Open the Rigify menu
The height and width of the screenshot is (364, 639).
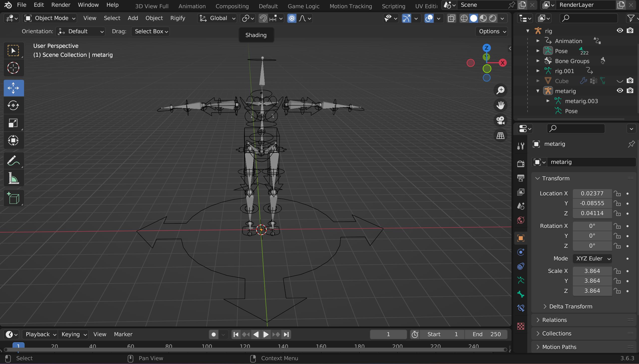coord(178,18)
